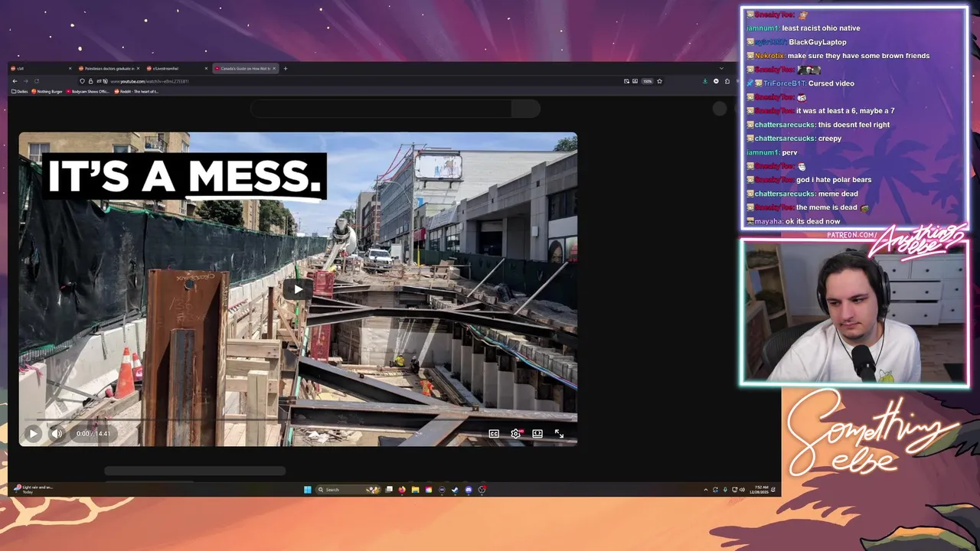Go back with the browser back arrow
This screenshot has height=551, width=980.
(x=15, y=81)
